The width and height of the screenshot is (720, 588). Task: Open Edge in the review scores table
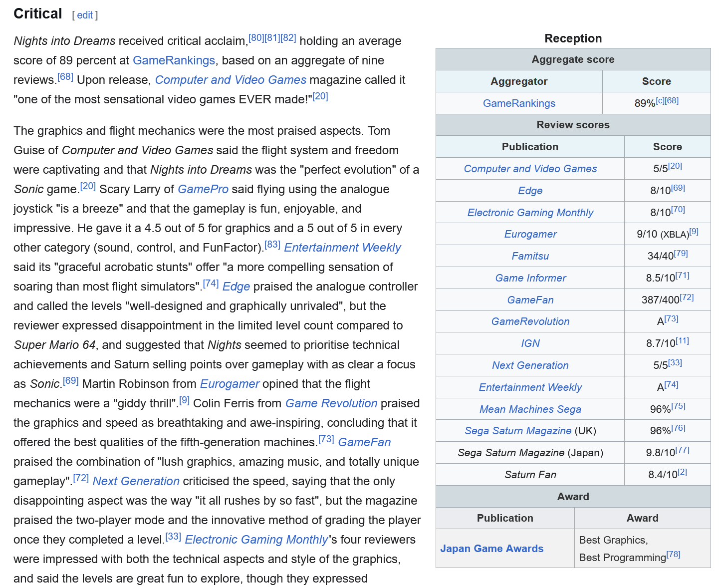pos(530,191)
